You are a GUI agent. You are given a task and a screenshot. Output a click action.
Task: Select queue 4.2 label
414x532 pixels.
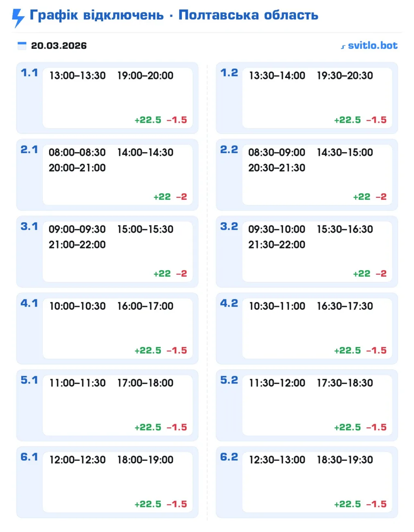point(229,303)
